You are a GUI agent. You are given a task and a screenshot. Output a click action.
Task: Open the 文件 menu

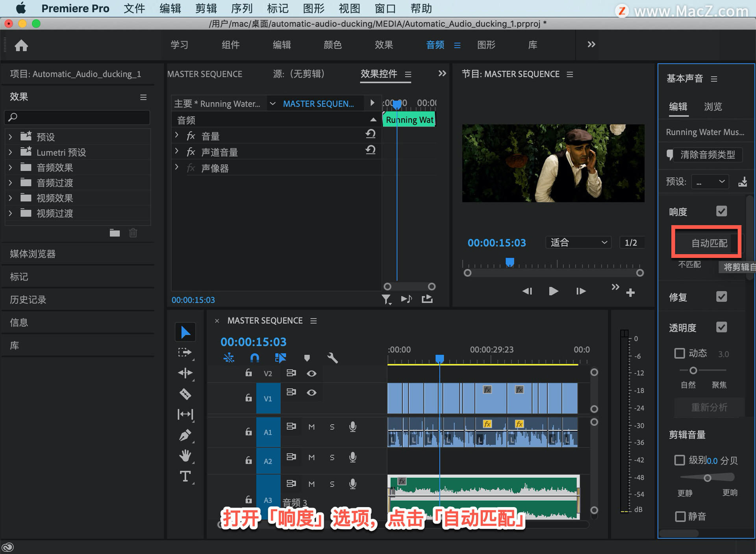pos(134,8)
